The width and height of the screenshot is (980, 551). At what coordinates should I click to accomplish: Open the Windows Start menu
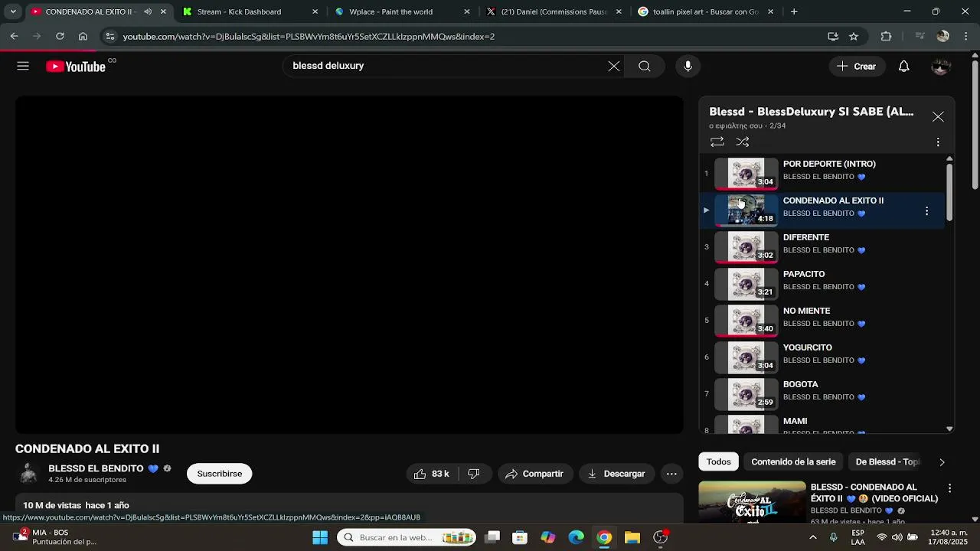point(320,537)
